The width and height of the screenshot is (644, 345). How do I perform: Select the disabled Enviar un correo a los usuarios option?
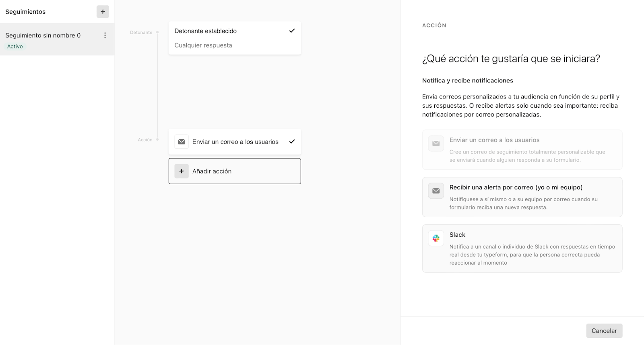click(522, 150)
